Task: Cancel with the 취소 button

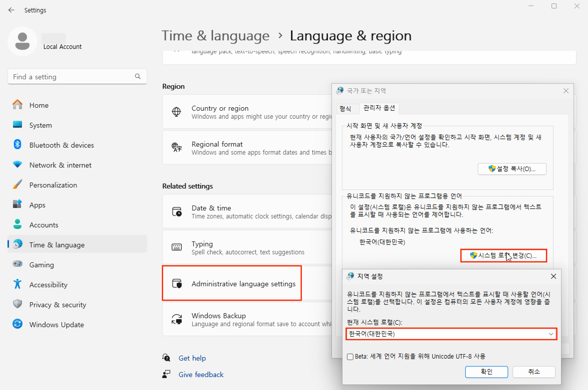Action: click(x=534, y=372)
